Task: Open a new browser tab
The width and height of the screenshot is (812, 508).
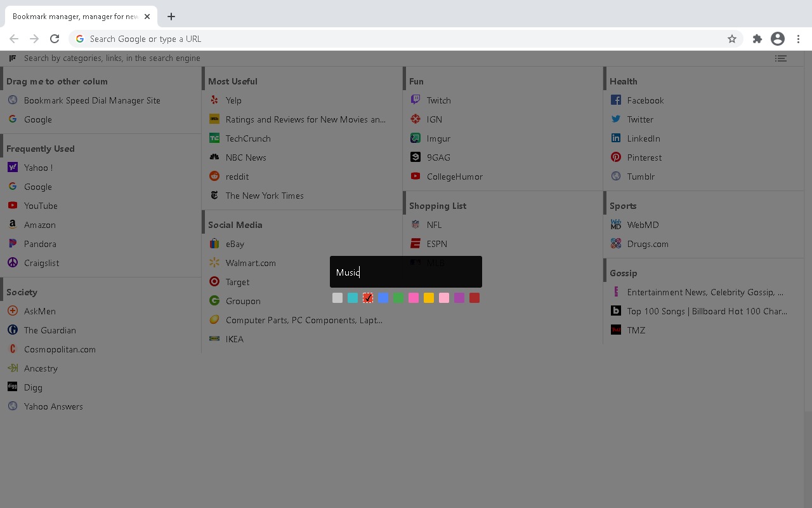Action: coord(171,17)
